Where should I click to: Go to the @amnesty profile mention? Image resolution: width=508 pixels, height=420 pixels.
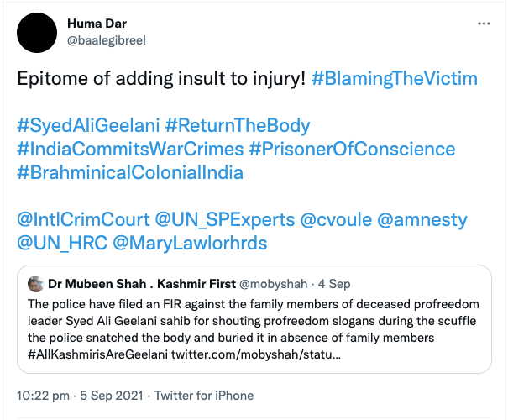coord(431,221)
